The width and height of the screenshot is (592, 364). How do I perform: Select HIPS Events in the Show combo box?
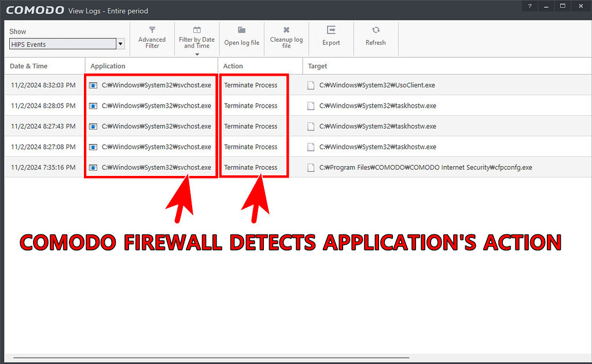tap(64, 43)
